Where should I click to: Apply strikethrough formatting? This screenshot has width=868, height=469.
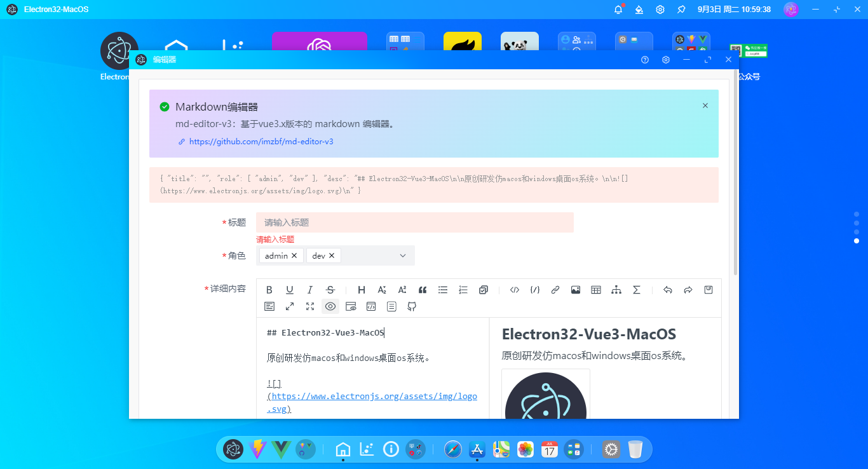pos(330,290)
